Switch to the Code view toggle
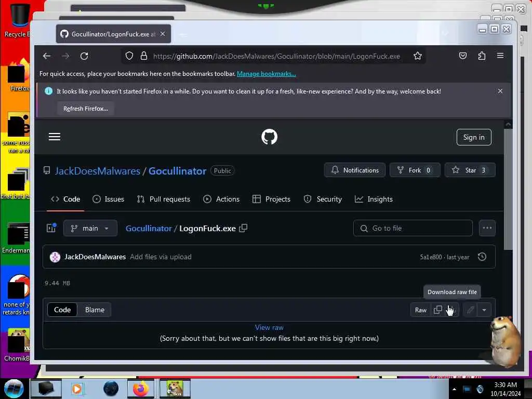532x399 pixels. tap(62, 310)
